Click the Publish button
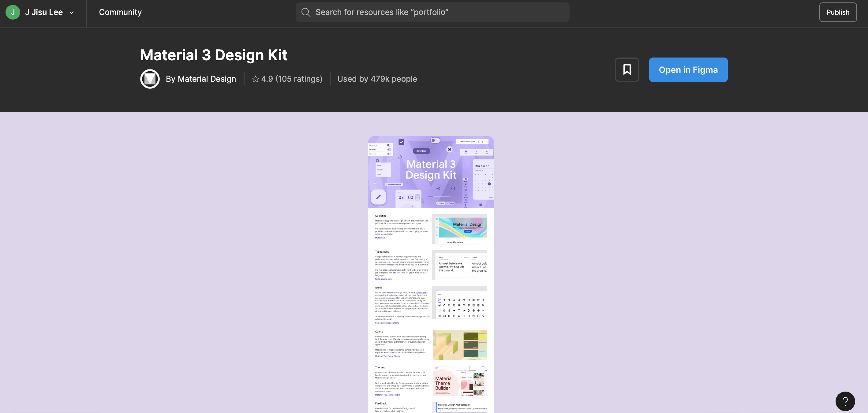868x413 pixels. [838, 12]
